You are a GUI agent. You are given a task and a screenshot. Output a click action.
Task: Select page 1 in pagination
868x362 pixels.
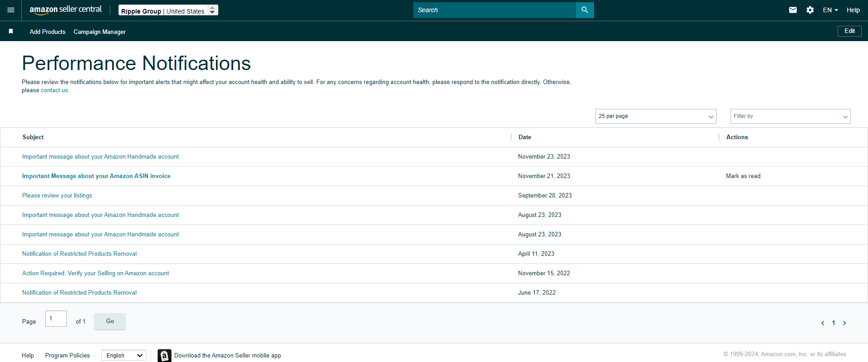tap(833, 323)
